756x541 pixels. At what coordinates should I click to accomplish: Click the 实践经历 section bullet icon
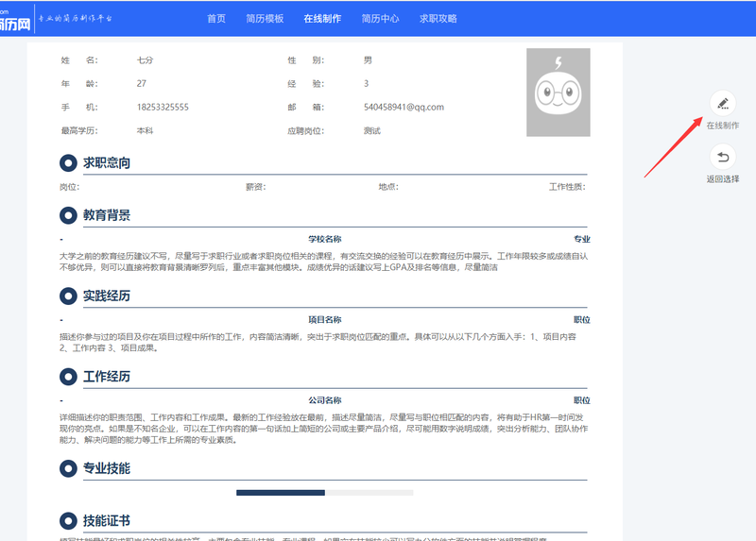(x=68, y=296)
